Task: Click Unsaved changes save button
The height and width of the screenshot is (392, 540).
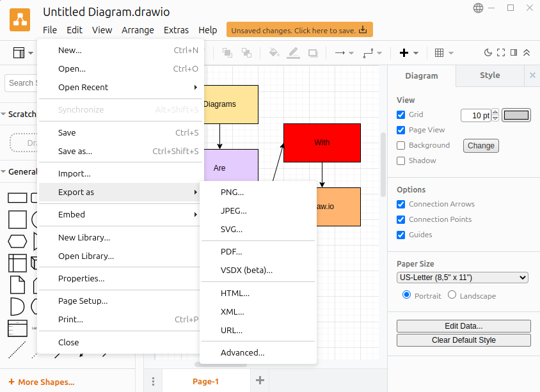Action: [299, 30]
